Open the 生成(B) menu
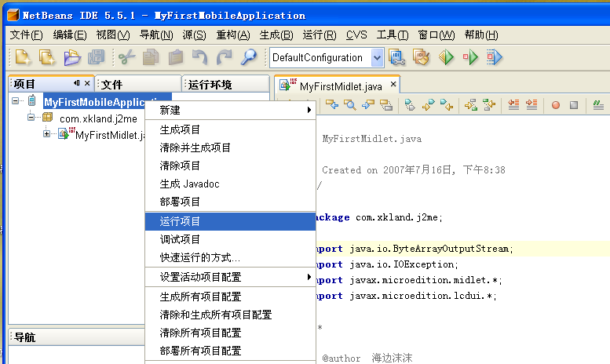This screenshot has height=364, width=610. (x=276, y=35)
